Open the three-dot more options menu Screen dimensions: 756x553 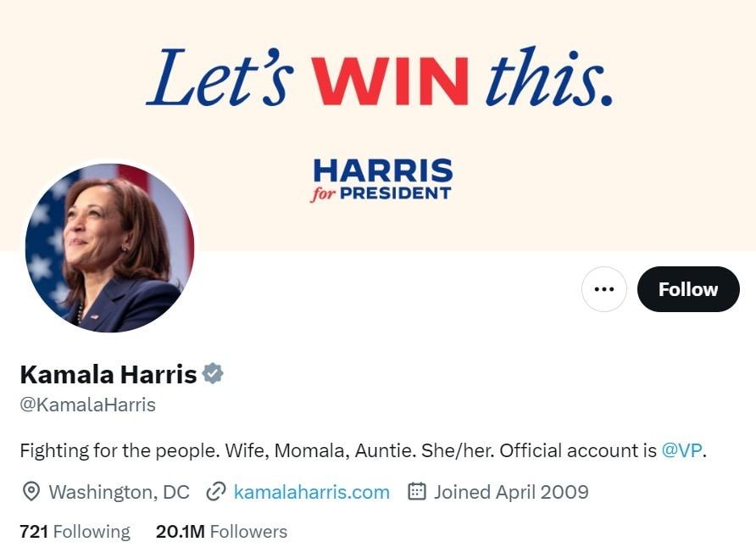click(x=604, y=289)
